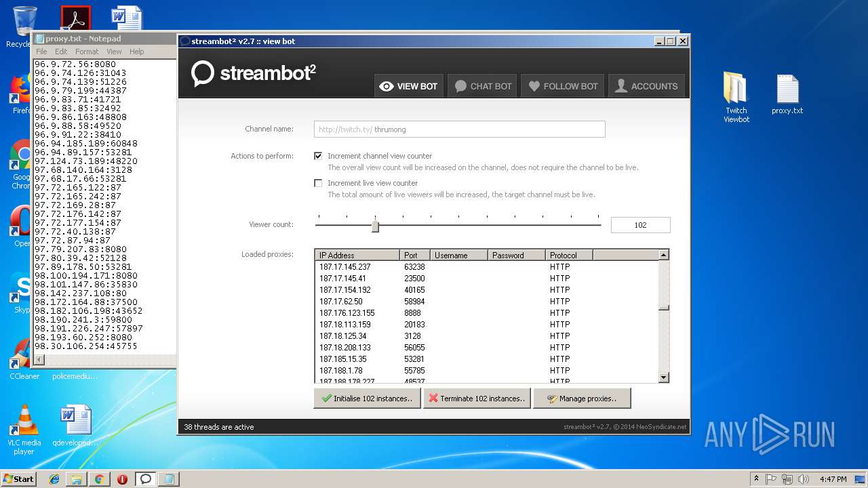Viewport: 868px width, 488px height.
Task: Select proxy row 187.18.125.34
Action: pyautogui.click(x=486, y=336)
